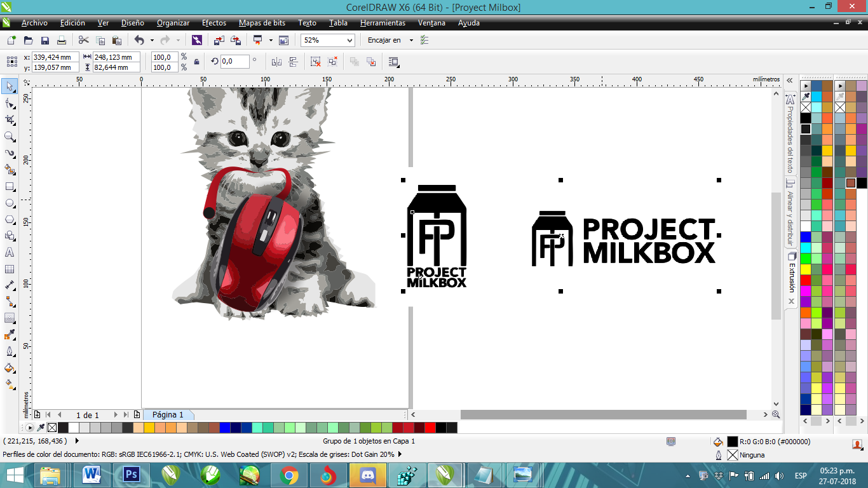The image size is (868, 488).
Task: Click the horizontal scrollbar thumb
Action: tap(604, 414)
